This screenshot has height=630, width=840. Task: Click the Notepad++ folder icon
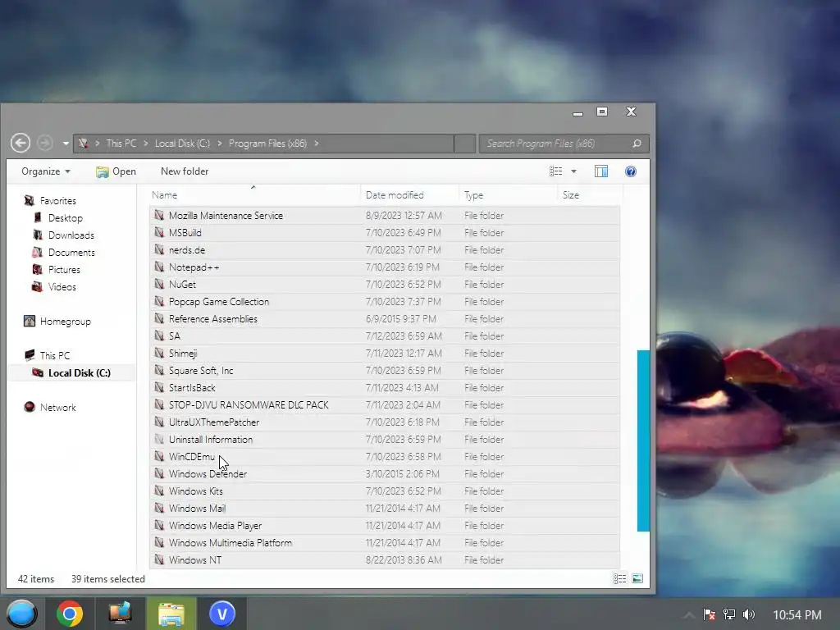pos(159,267)
